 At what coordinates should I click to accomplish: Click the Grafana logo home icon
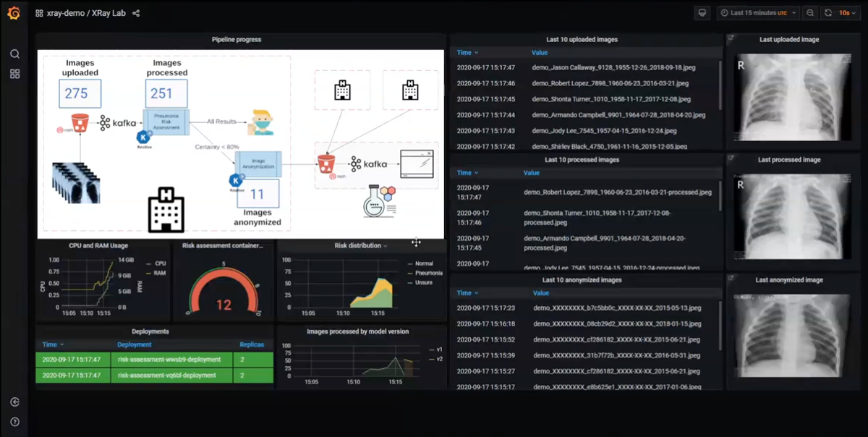[14, 13]
